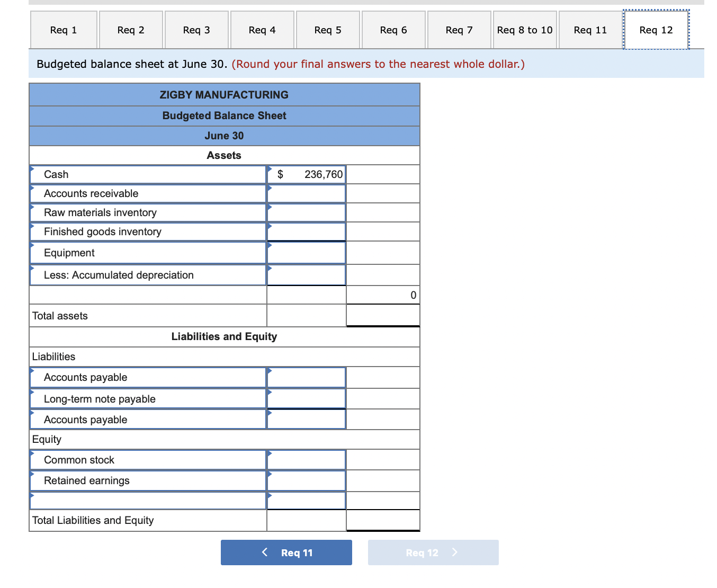
Task: Open the Raw materials inventory label dropdown
Action: tap(148, 212)
